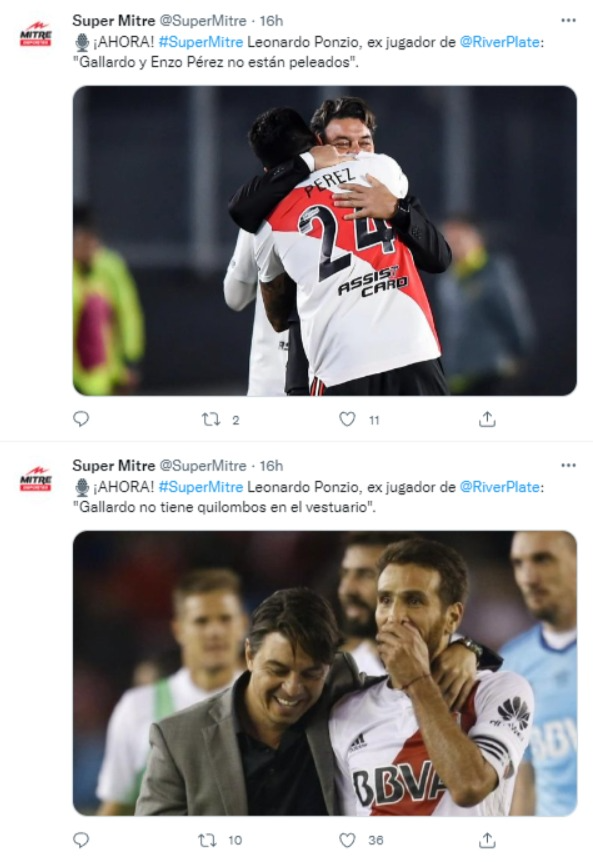Screen dimensions: 593x862
Task: Share the second tweet via upload icon
Action: click(487, 840)
